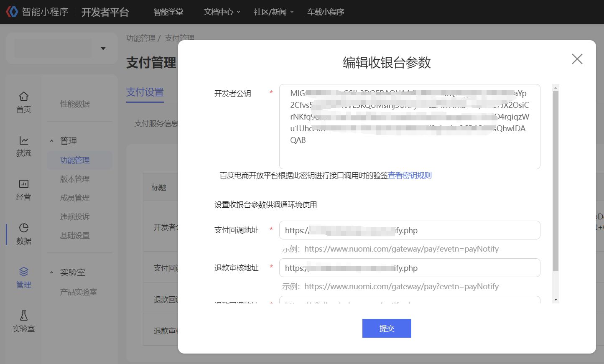Select the 管理 layers icon
Image resolution: width=604 pixels, height=364 pixels.
[x=24, y=272]
